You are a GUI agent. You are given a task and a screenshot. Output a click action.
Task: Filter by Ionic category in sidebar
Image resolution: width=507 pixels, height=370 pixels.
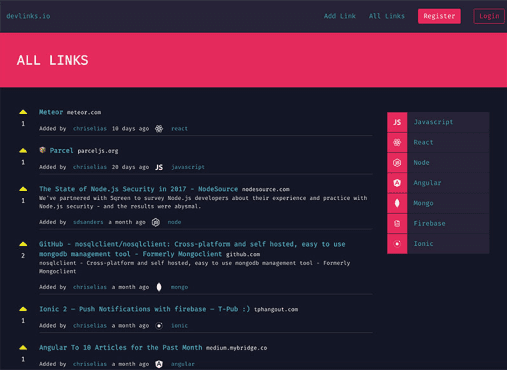coord(438,244)
